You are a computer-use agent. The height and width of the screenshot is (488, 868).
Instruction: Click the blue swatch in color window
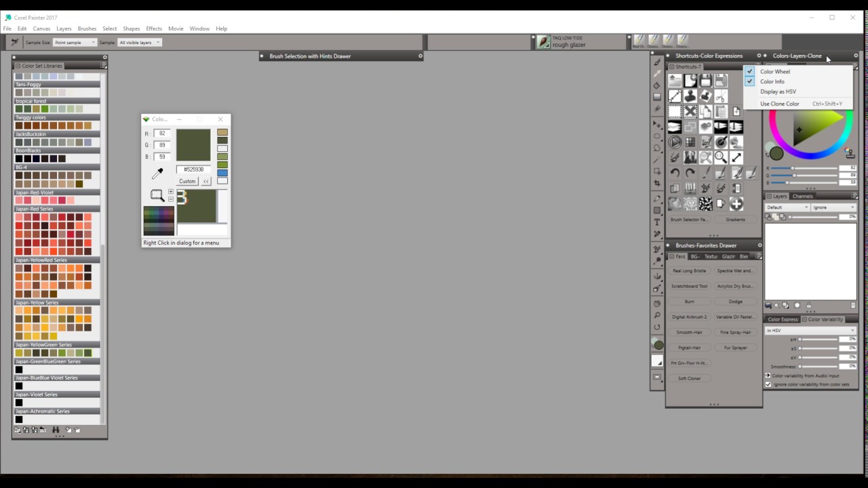[222, 173]
